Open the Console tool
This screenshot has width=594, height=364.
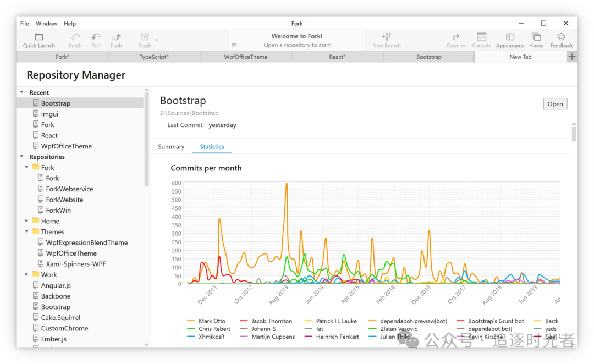click(481, 37)
